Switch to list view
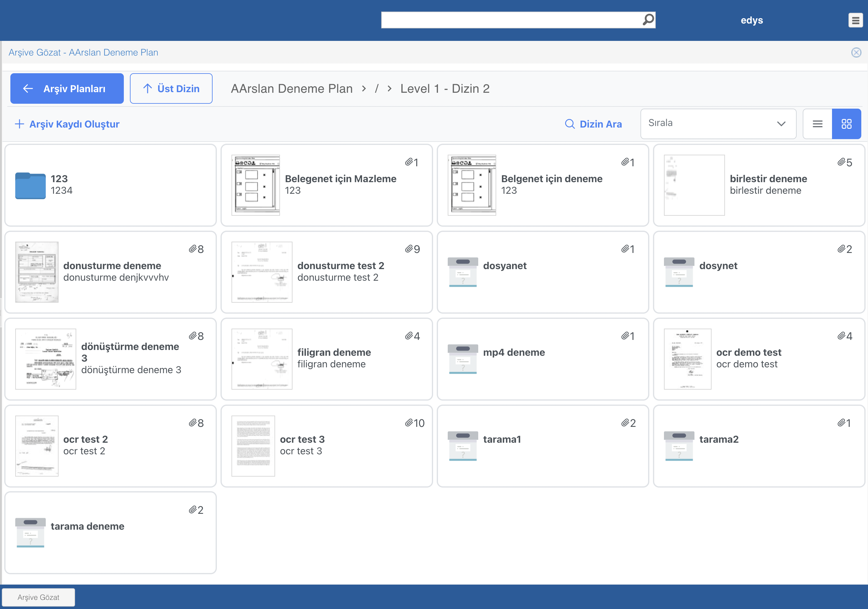 [817, 124]
